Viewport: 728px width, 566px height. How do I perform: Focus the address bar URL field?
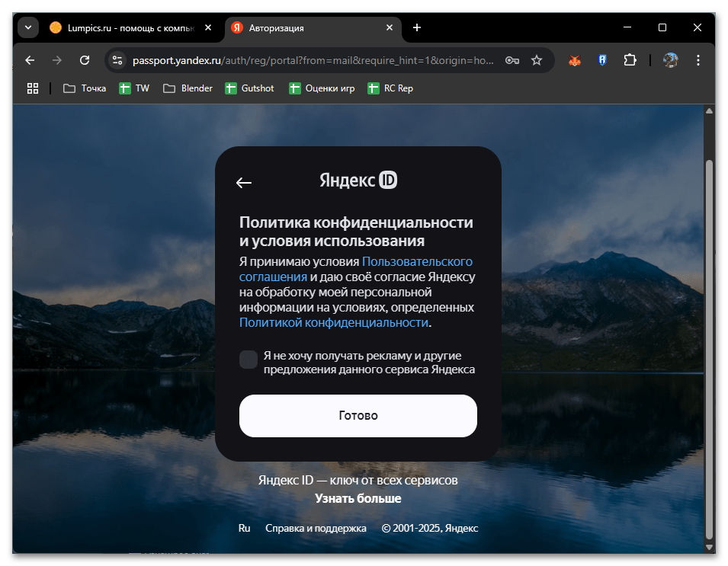pyautogui.click(x=313, y=60)
